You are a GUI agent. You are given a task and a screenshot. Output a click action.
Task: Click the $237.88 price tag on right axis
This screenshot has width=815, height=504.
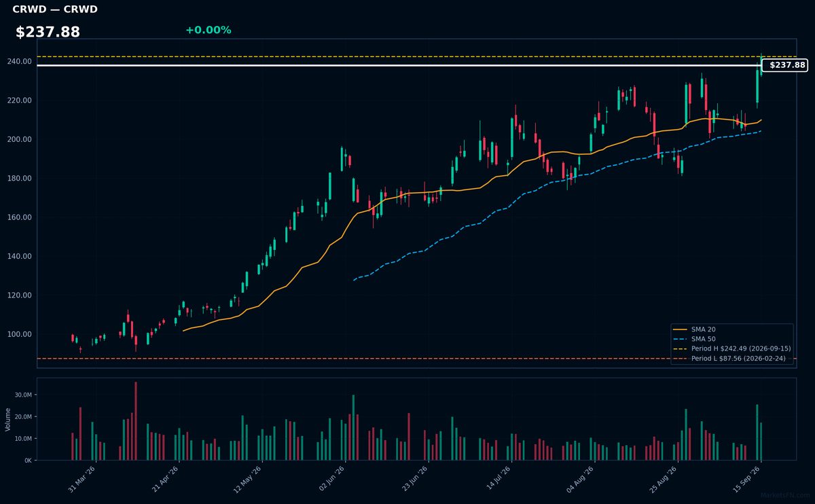point(785,65)
